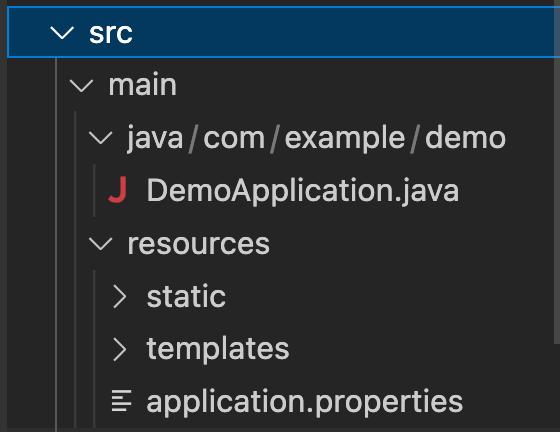Select the src folder name
Screen dimensions: 560x432
(x=111, y=33)
